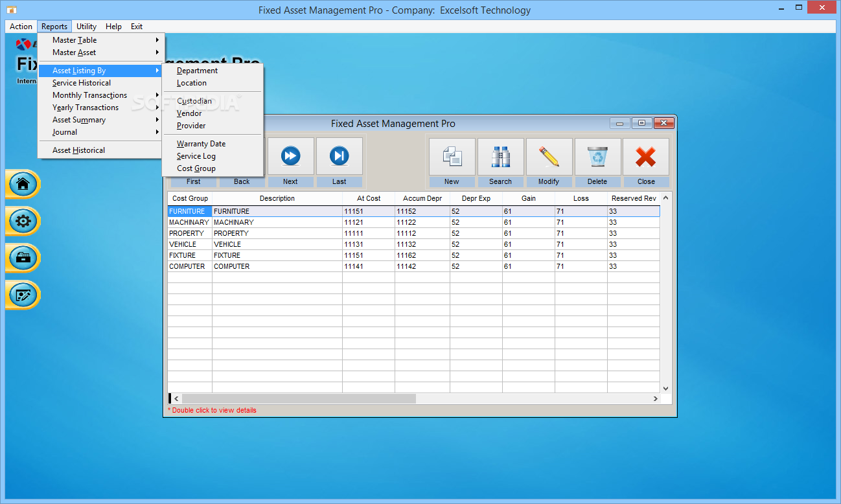The width and height of the screenshot is (841, 504).
Task: Click the Last label button
Action: [x=340, y=182]
